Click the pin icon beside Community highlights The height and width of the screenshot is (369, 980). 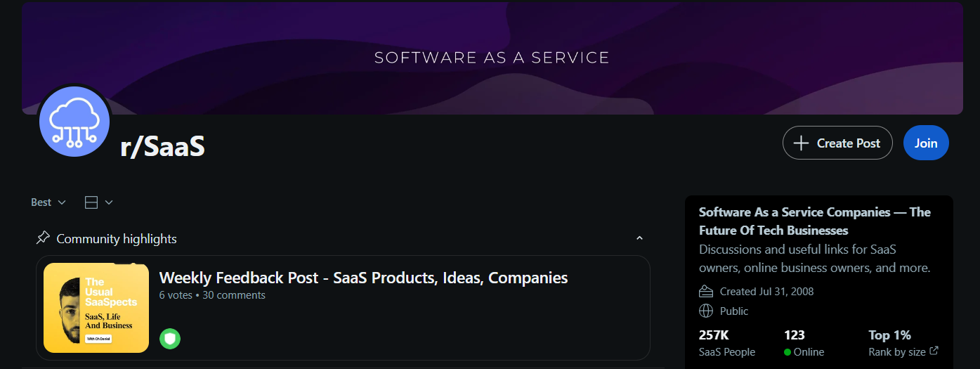tap(43, 238)
